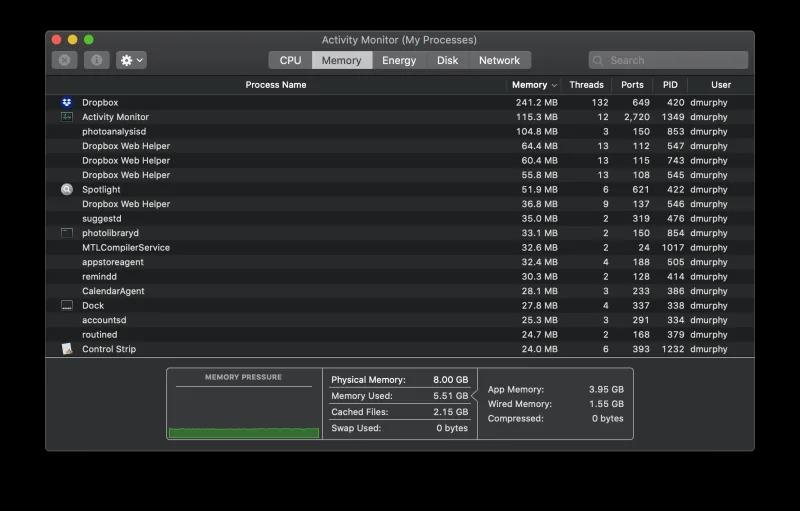The width and height of the screenshot is (800, 511).
Task: Click the Spotlight magnifier icon
Action: tap(67, 189)
